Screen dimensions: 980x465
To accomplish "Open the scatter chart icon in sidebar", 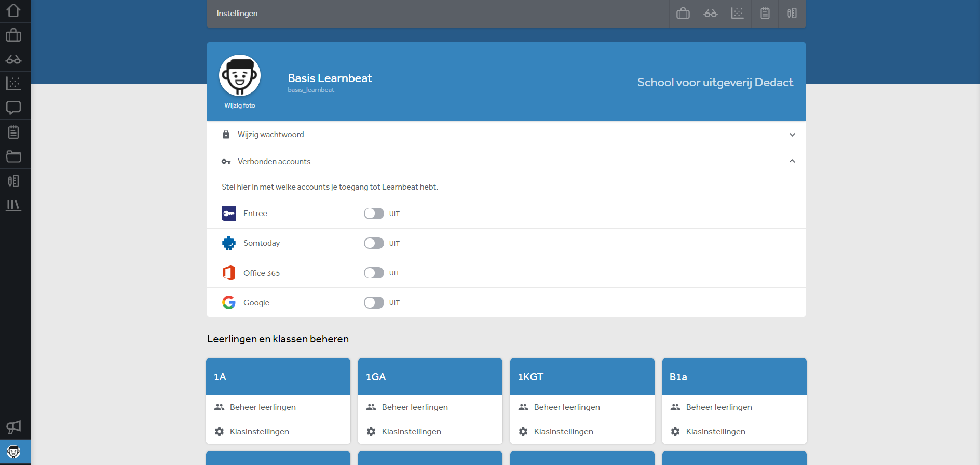I will [x=13, y=83].
